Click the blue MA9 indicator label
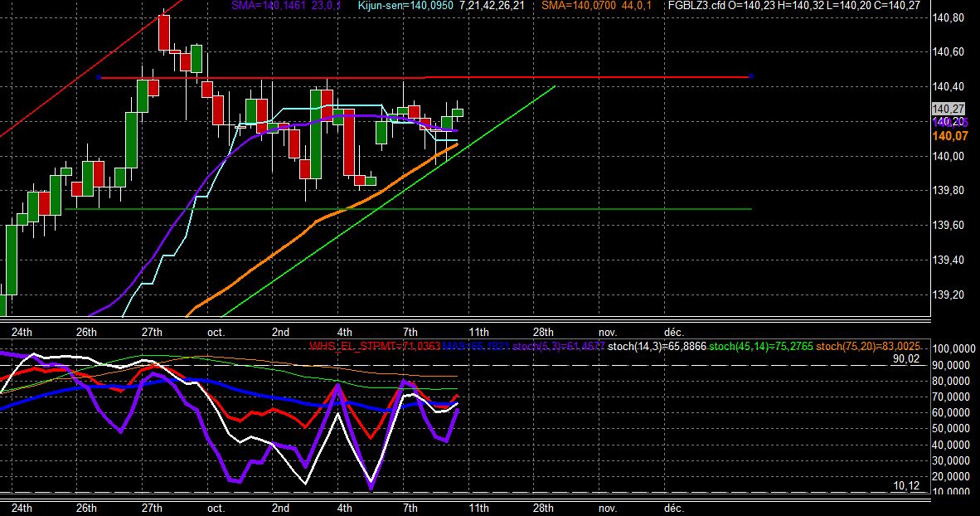This screenshot has width=980, height=516. tap(476, 346)
